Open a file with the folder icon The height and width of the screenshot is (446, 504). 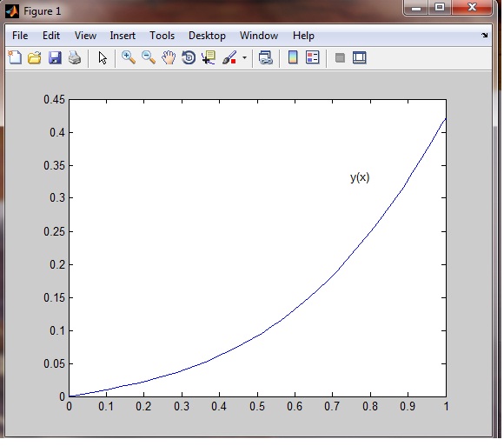pos(35,58)
